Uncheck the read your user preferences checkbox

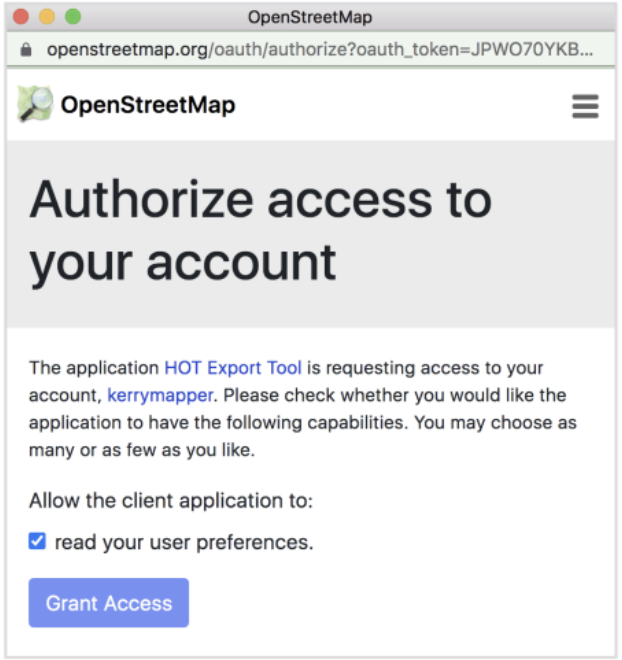tap(37, 541)
